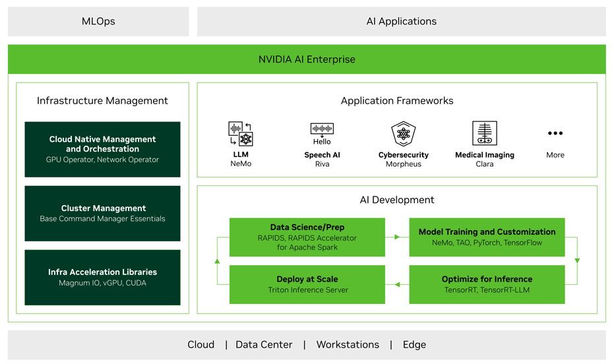Click Base Command Manager Essentials text

tap(103, 219)
